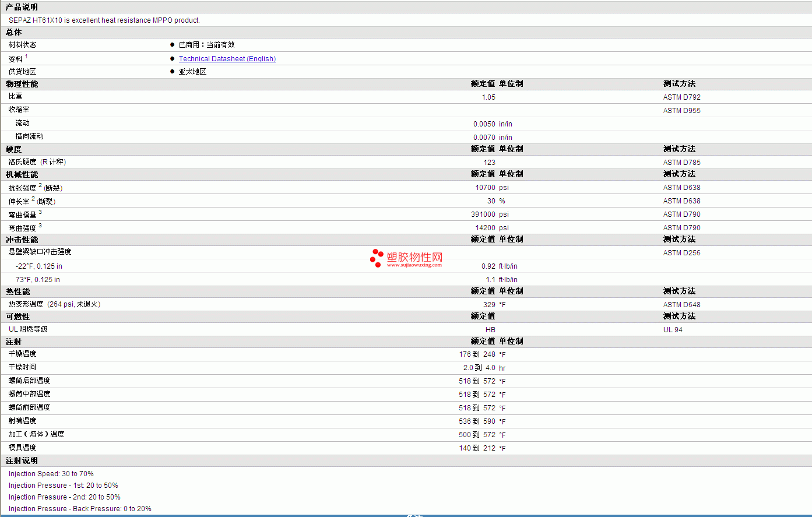Select the -22°F, 0.125 in condition row
The height and width of the screenshot is (517, 812).
[x=39, y=266]
